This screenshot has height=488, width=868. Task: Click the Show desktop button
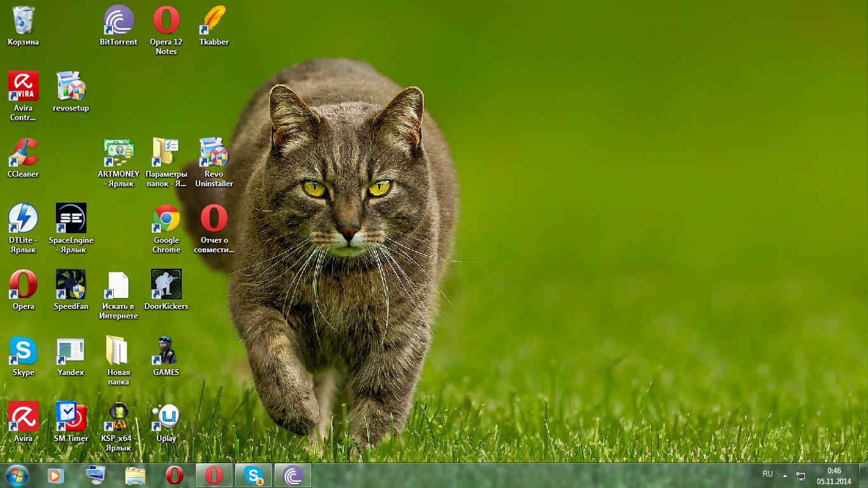[864, 475]
